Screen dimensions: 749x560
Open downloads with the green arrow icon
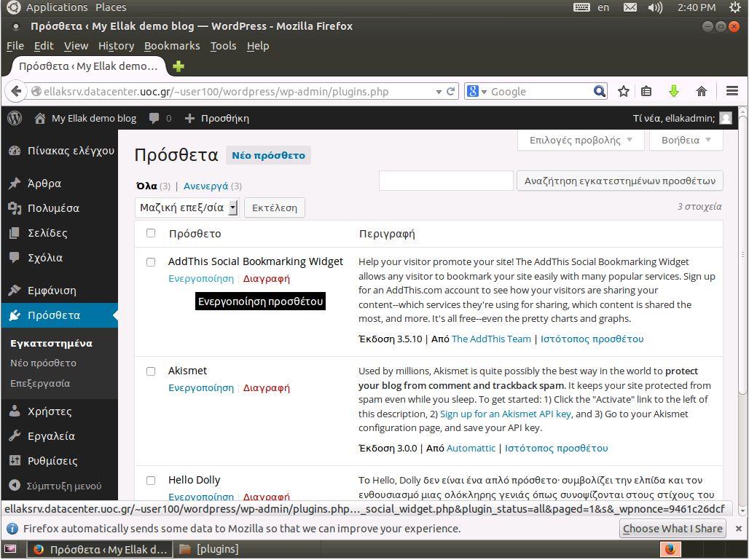pyautogui.click(x=674, y=91)
